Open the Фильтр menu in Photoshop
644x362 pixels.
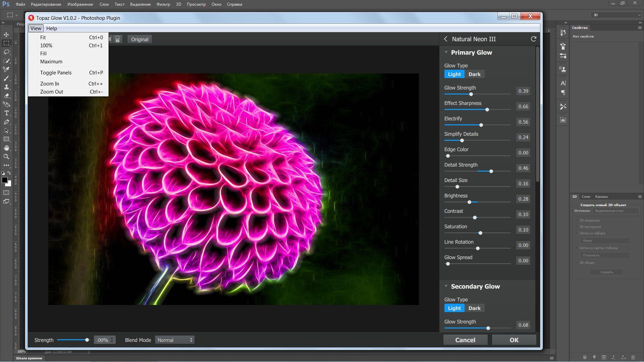pyautogui.click(x=163, y=4)
